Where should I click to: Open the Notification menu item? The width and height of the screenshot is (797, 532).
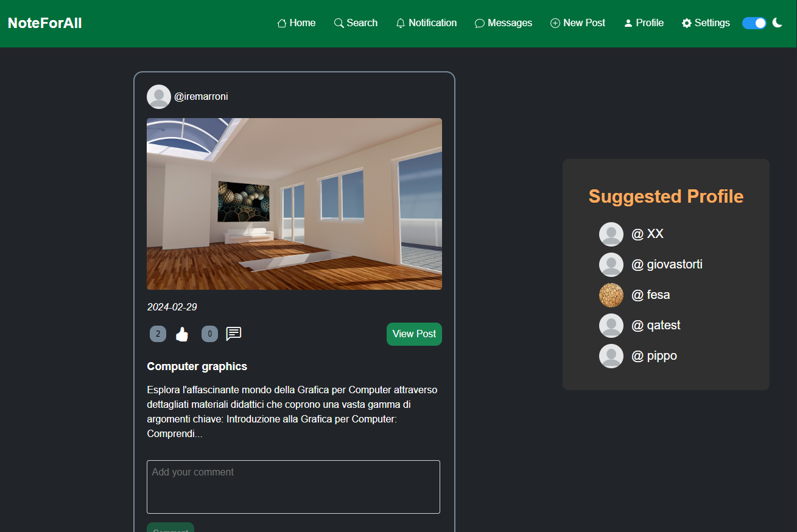(426, 23)
